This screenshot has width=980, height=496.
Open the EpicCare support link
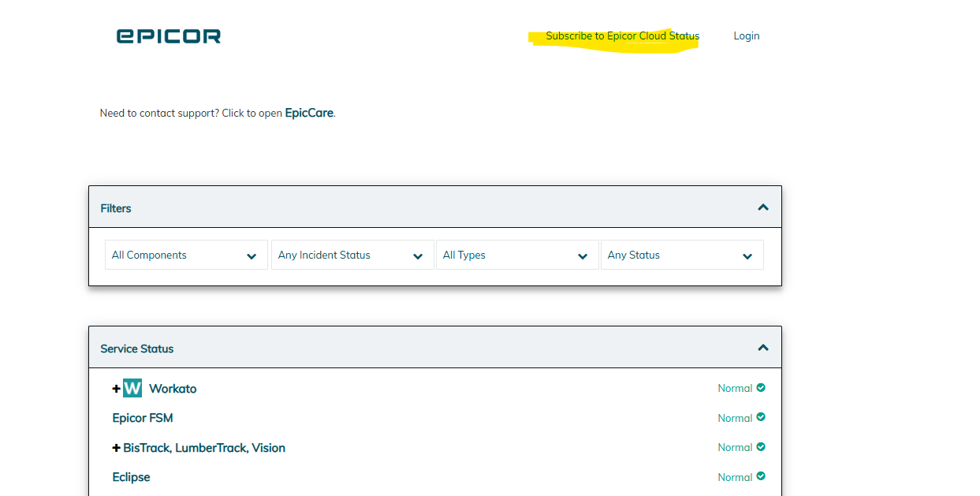tap(309, 113)
